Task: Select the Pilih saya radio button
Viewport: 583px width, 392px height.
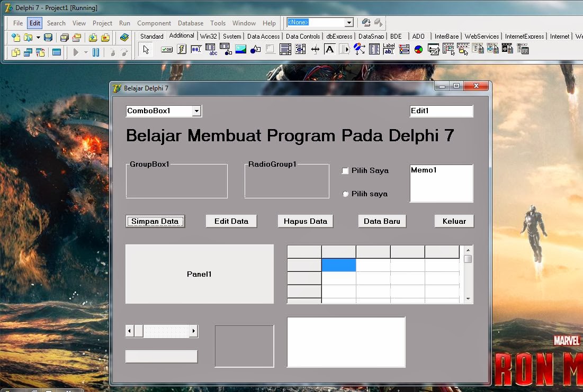Action: click(345, 194)
